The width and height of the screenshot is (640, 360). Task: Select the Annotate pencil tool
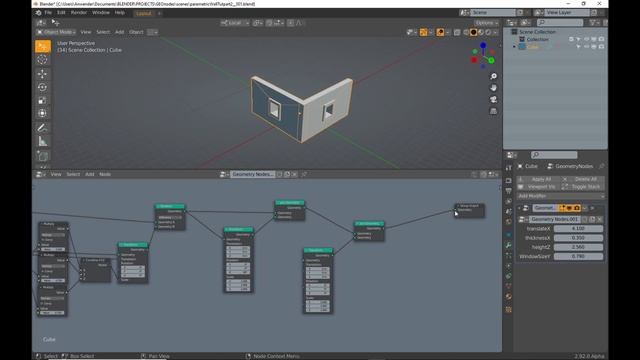point(42,128)
